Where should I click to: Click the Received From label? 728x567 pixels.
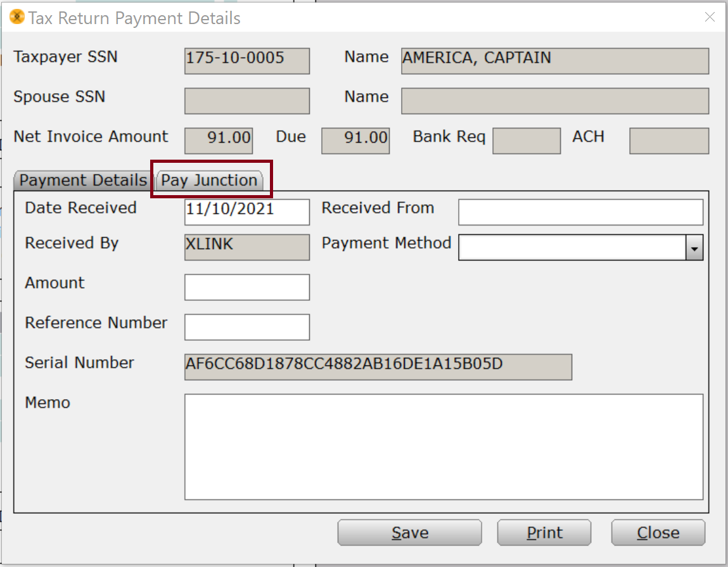(378, 208)
